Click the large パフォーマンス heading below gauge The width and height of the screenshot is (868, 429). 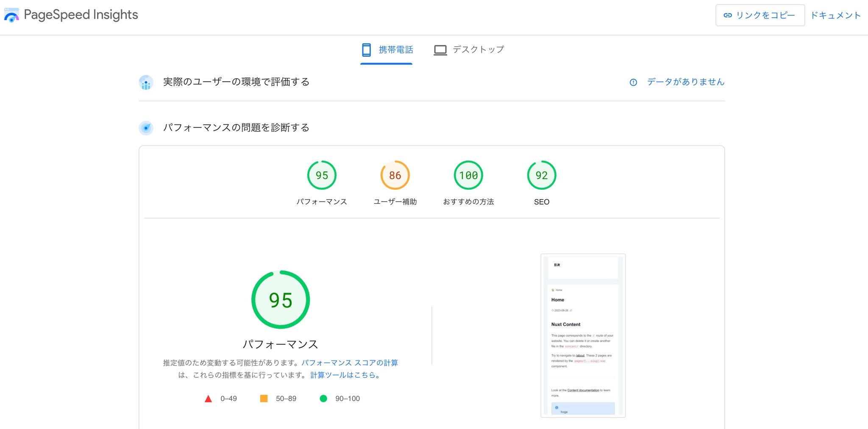(281, 344)
